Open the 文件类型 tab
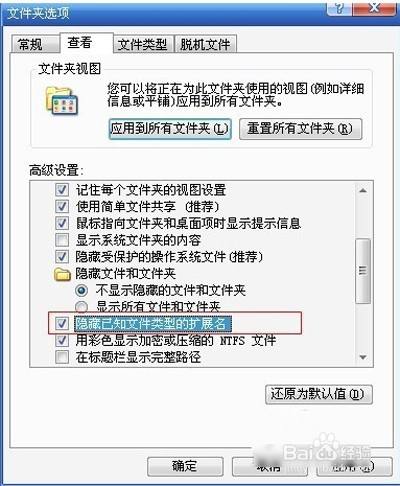Viewport: 400px width, 486px height. click(x=143, y=44)
